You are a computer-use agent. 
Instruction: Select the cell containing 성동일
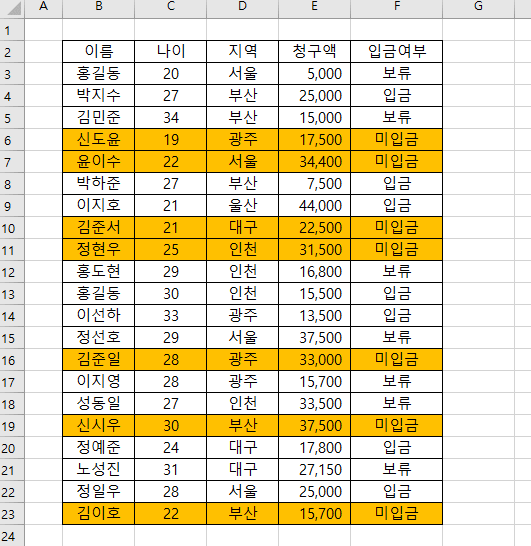[99, 404]
